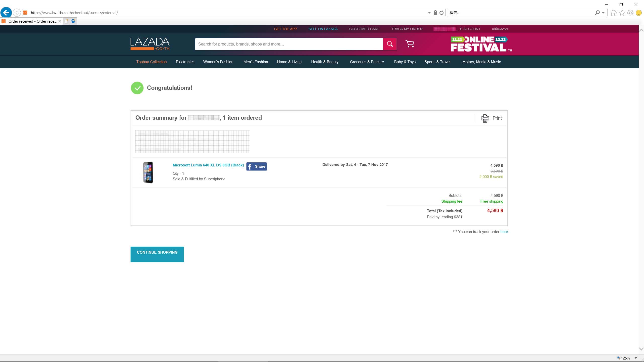Viewport: 644px width, 362px height.
Task: Open the shopping cart icon
Action: (x=410, y=44)
